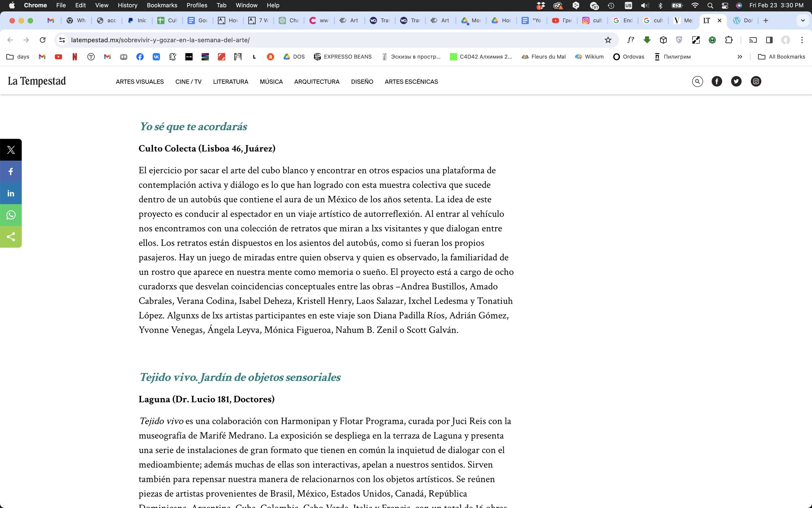Share article via WhatsApp sidebar button
This screenshot has width=812, height=508.
coord(11,215)
